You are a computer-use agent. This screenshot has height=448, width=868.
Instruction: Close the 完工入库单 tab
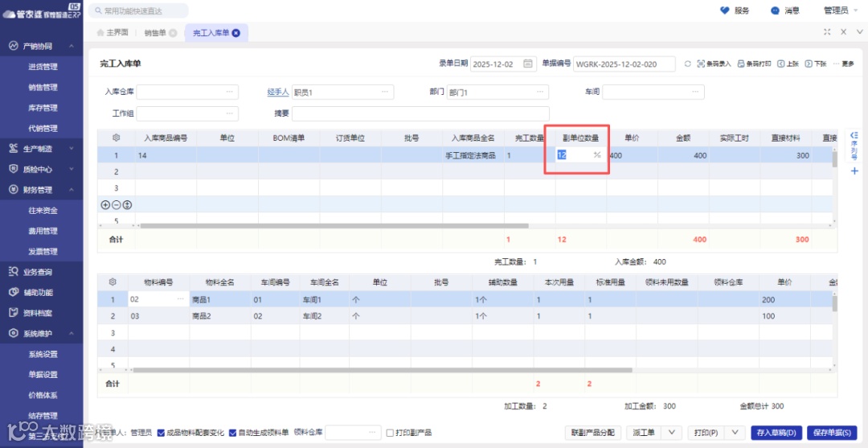pos(235,33)
